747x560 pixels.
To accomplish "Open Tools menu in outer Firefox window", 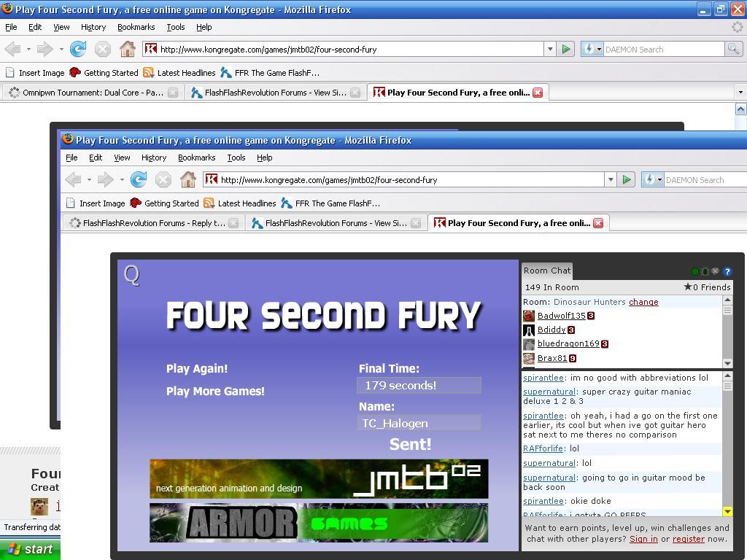I will pos(175,27).
